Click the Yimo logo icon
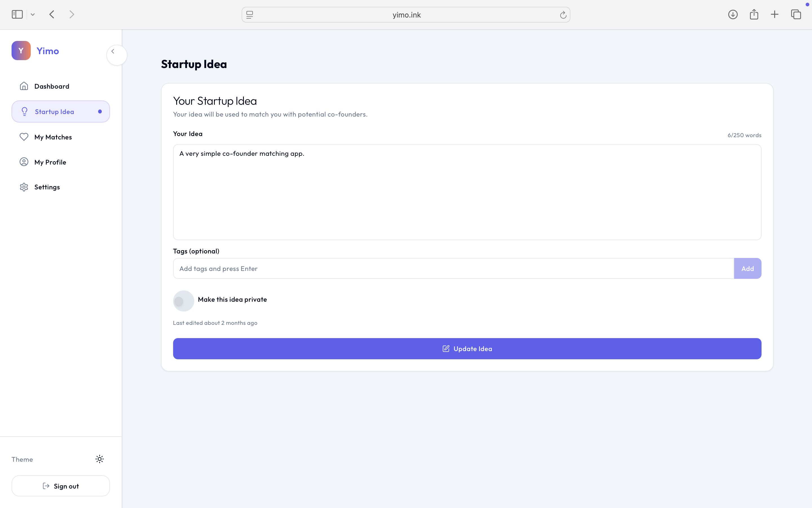 21,51
